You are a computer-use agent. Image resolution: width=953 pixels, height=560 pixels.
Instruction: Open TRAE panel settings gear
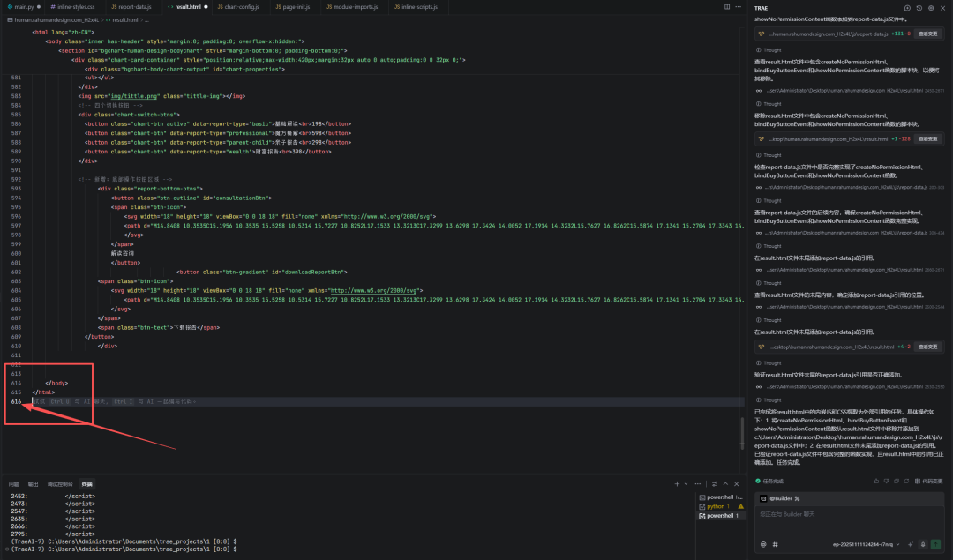click(x=931, y=8)
